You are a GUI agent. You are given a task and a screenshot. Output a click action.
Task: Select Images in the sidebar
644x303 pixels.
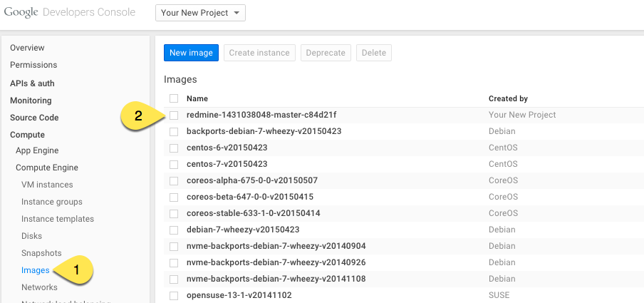coord(36,270)
